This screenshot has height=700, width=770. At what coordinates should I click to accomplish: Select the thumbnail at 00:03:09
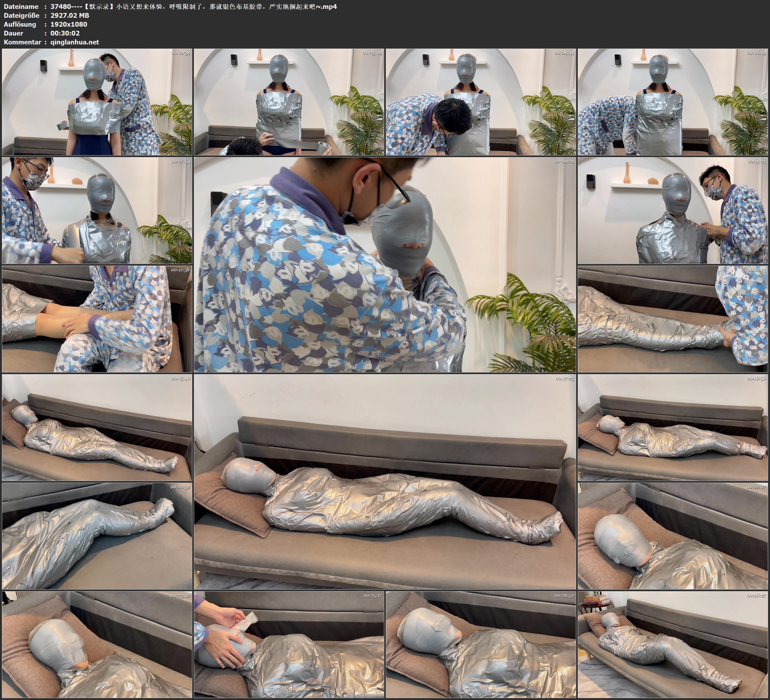289,102
